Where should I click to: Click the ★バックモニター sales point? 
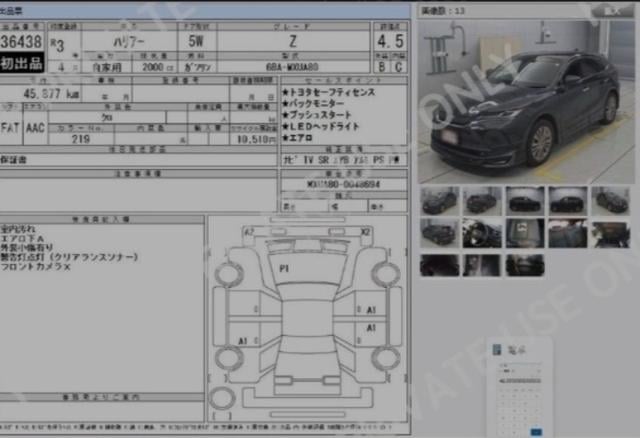pos(313,104)
